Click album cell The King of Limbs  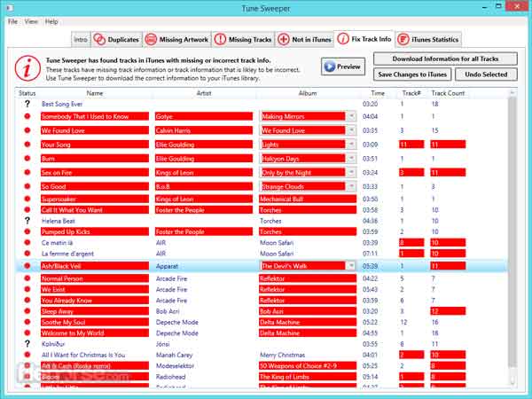click(x=308, y=377)
